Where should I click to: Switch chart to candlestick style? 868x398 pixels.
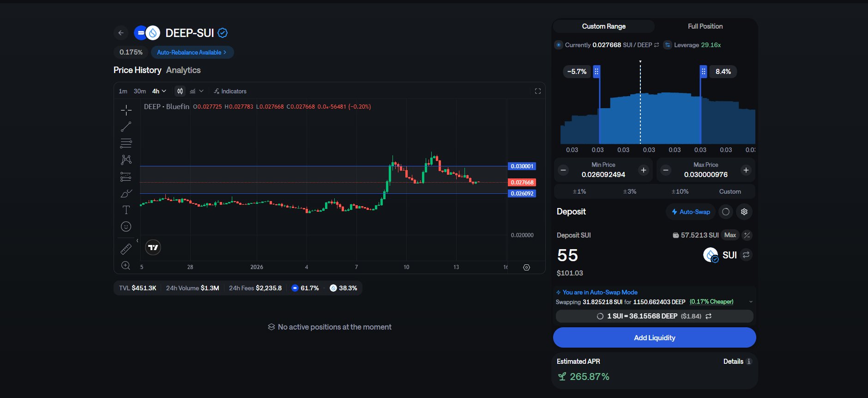[x=180, y=91]
